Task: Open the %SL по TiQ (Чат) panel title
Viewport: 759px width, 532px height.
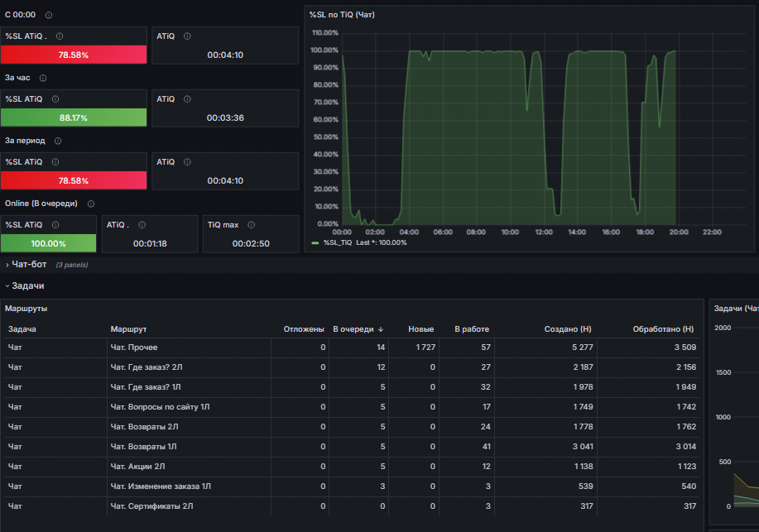Action: click(342, 15)
